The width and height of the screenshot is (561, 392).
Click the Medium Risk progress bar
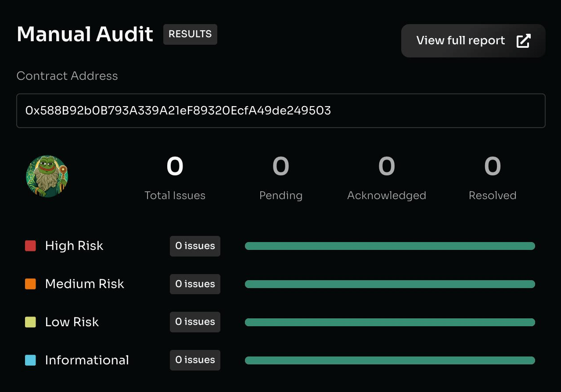click(x=389, y=284)
